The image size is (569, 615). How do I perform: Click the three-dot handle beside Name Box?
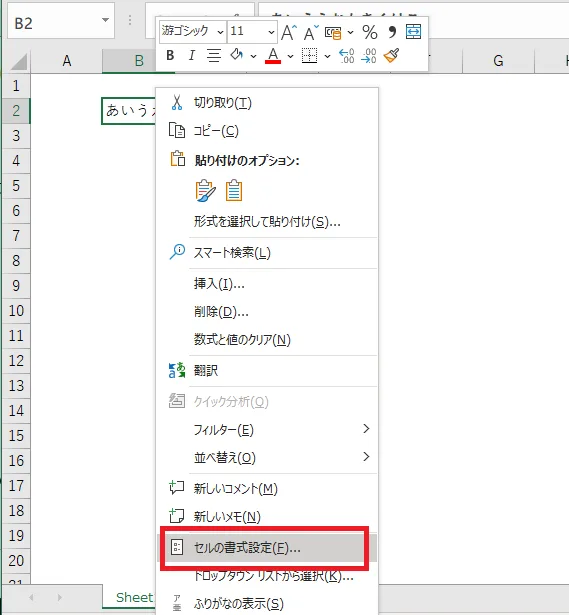[130, 20]
